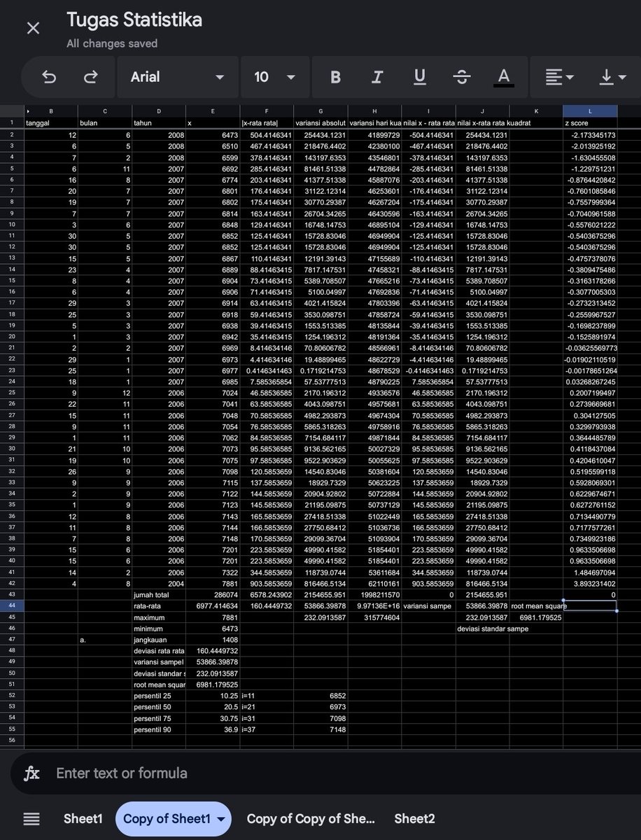Screen dimensions: 641x840
Task: Open horizontal alignment options
Action: coord(559,77)
